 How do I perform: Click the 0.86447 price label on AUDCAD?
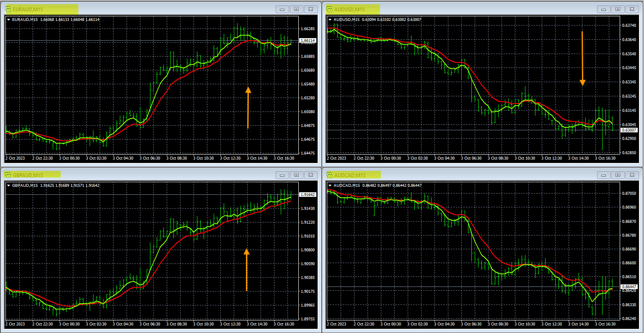(x=629, y=287)
